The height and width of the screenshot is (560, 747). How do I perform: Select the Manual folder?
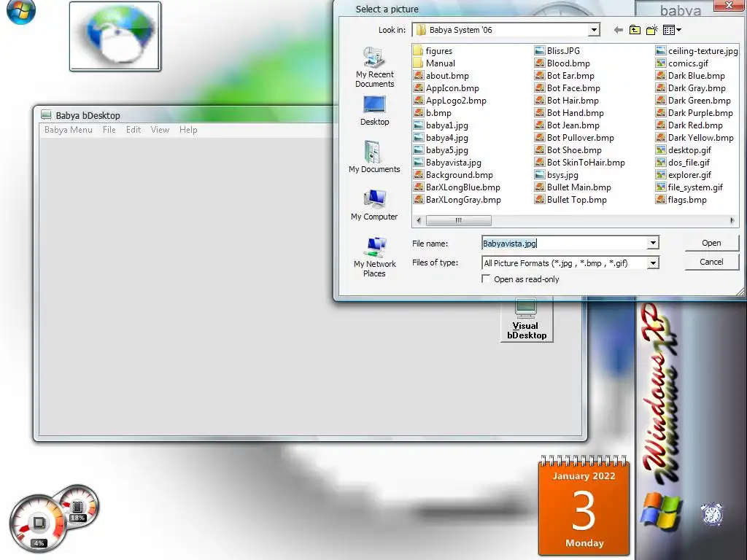[x=435, y=63]
